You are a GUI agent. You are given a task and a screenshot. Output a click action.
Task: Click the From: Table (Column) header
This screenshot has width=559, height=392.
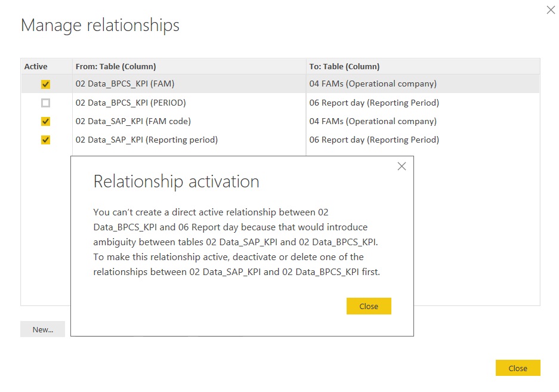(x=116, y=66)
